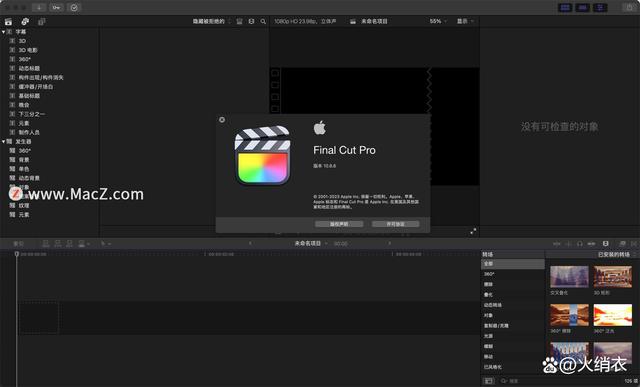Open the libraries sidebar icon
Image resolution: width=640 pixels, height=387 pixels.
[8, 22]
